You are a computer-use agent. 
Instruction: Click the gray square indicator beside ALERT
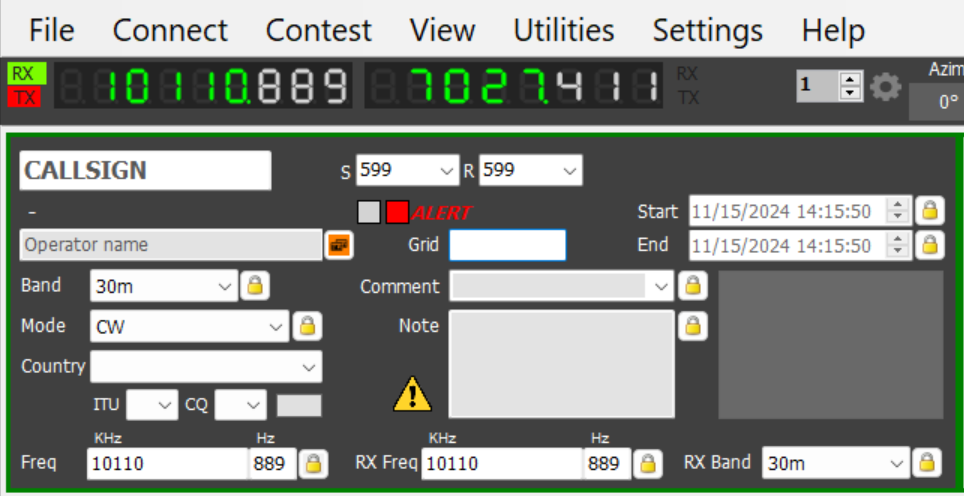[x=369, y=212]
